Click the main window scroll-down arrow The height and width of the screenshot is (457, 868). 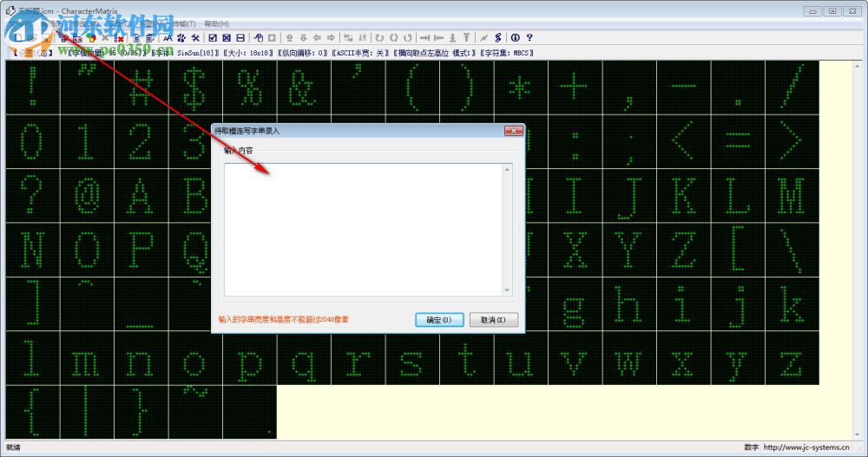pyautogui.click(x=858, y=434)
